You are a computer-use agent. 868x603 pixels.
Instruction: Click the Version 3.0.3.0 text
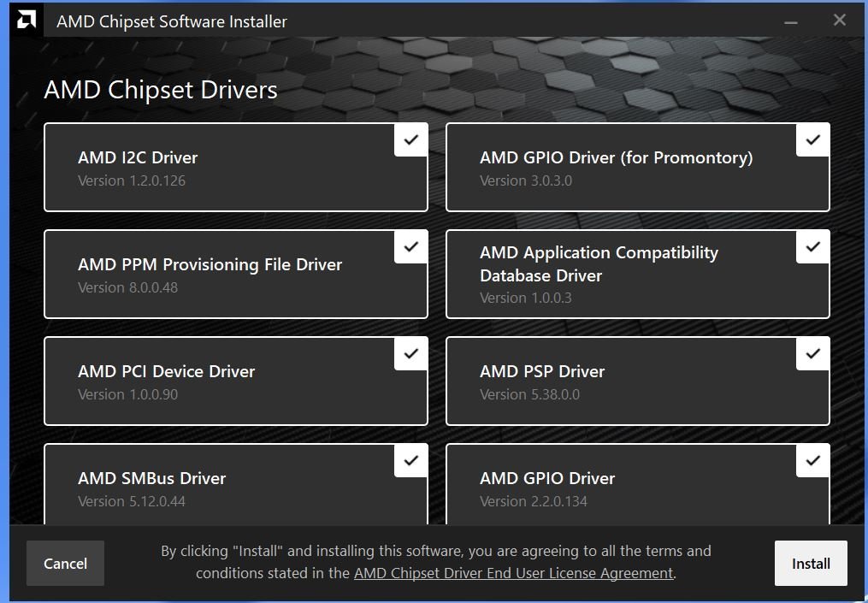coord(526,181)
